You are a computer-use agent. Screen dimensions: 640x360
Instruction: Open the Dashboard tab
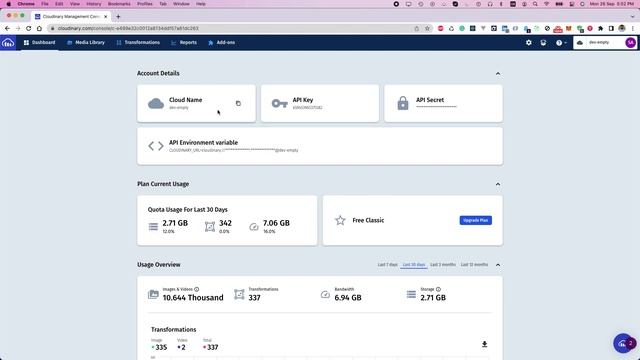click(x=40, y=42)
